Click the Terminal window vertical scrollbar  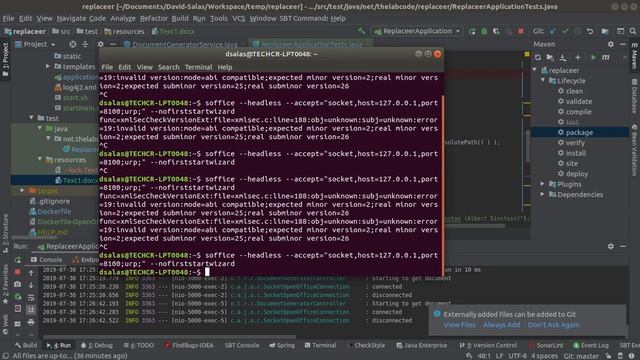point(442,185)
